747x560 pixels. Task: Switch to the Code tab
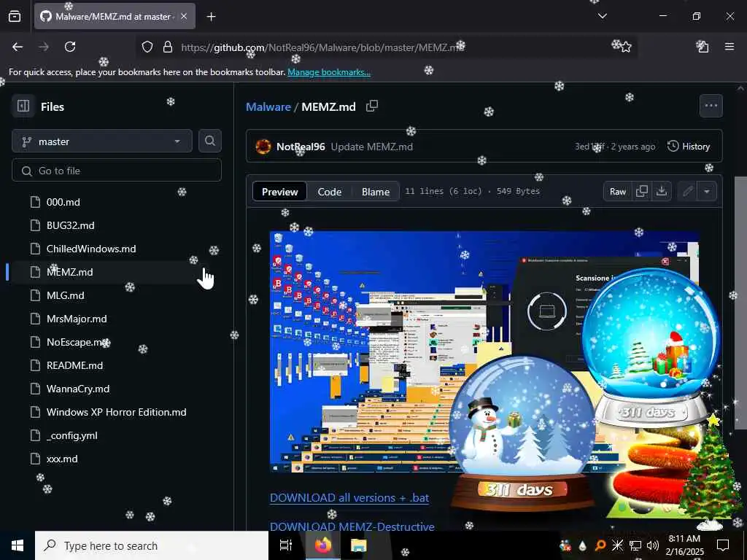(330, 192)
